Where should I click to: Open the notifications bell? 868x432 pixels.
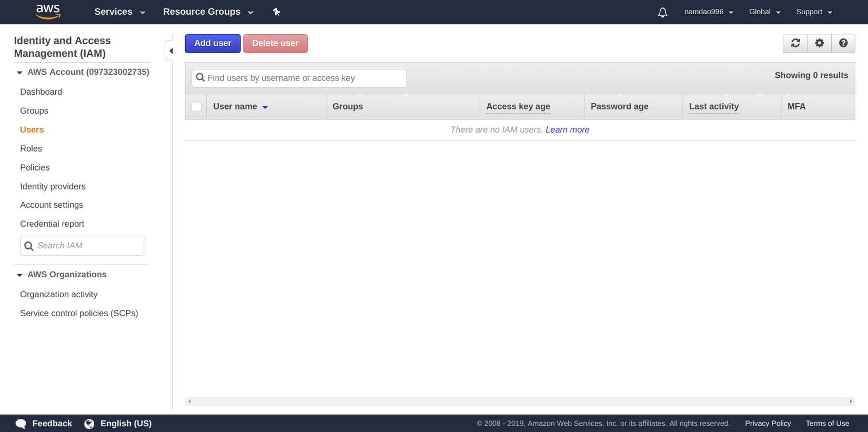(662, 12)
